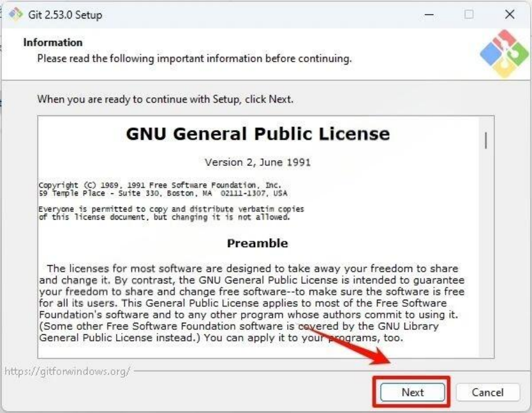Close the Git Setup window
Screen dimensions: 532x413
coord(510,14)
